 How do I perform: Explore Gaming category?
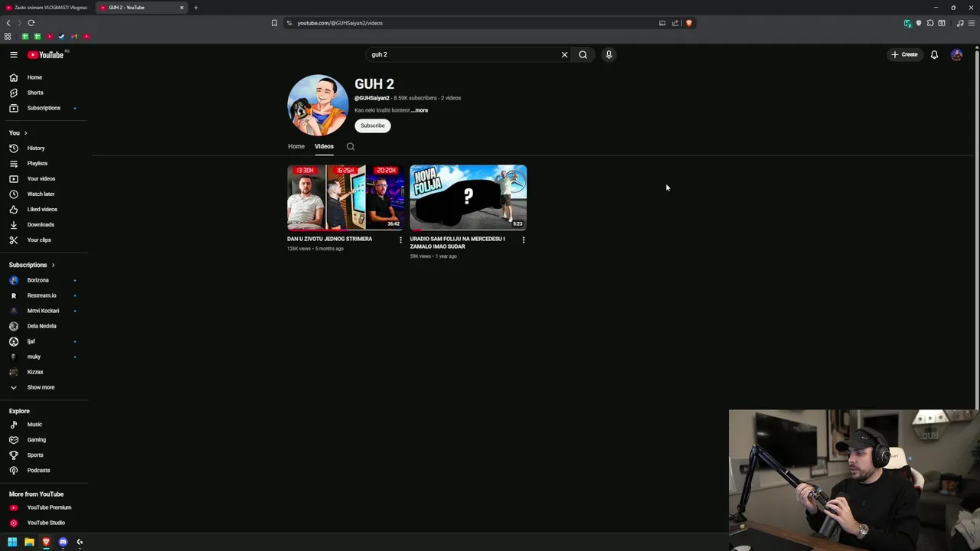click(x=44, y=439)
